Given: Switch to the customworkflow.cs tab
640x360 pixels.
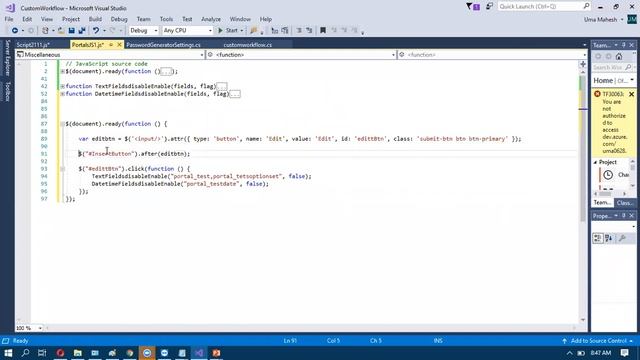Looking at the screenshot, I should tap(248, 45).
